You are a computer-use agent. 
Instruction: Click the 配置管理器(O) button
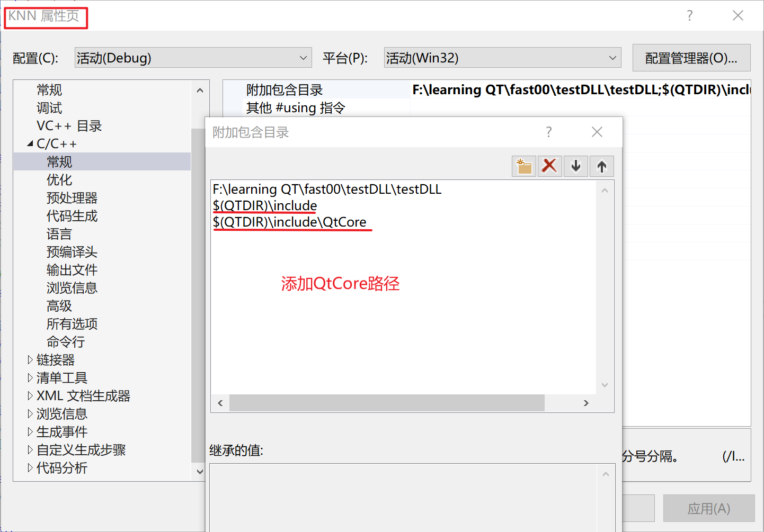pyautogui.click(x=691, y=57)
